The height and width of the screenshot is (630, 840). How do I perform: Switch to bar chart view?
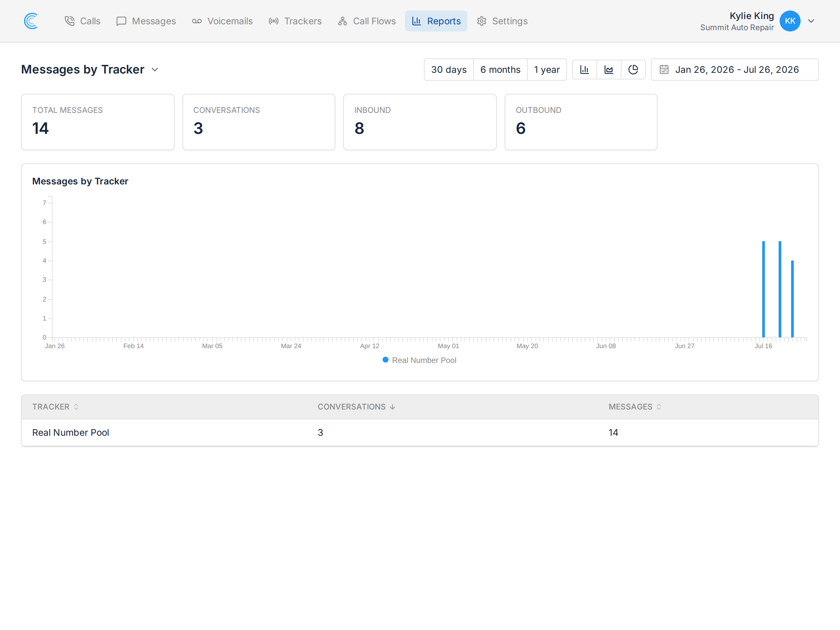[x=584, y=70]
